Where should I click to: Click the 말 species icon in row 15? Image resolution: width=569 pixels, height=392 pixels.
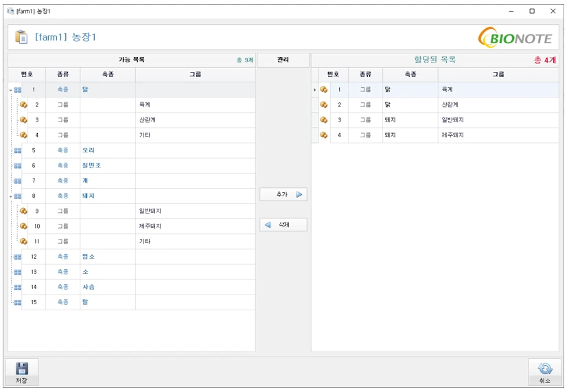[x=17, y=302]
